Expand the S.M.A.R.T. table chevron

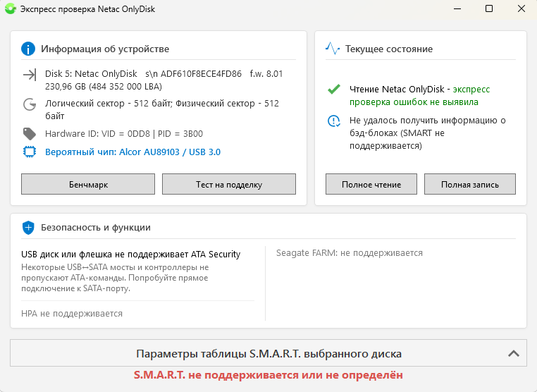pos(513,353)
